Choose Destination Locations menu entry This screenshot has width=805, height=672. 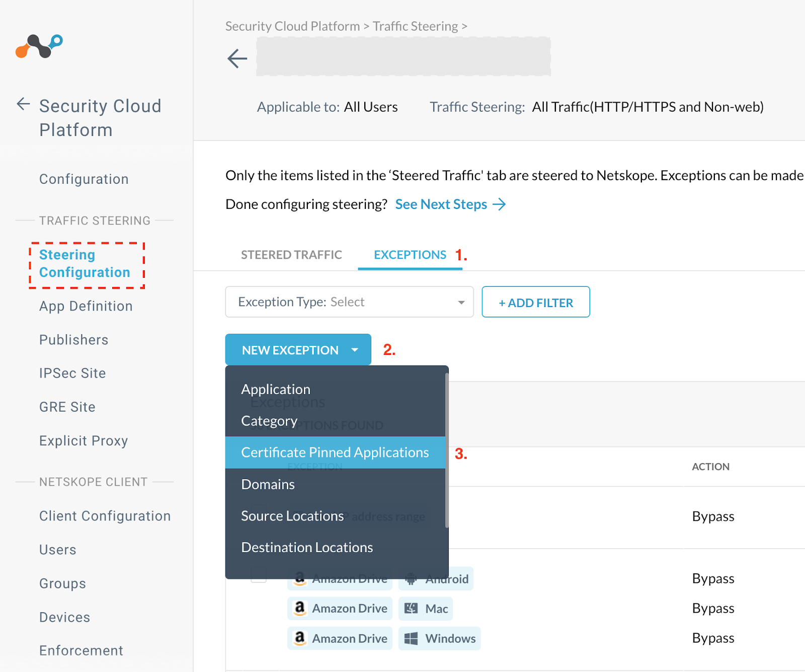(x=335, y=548)
